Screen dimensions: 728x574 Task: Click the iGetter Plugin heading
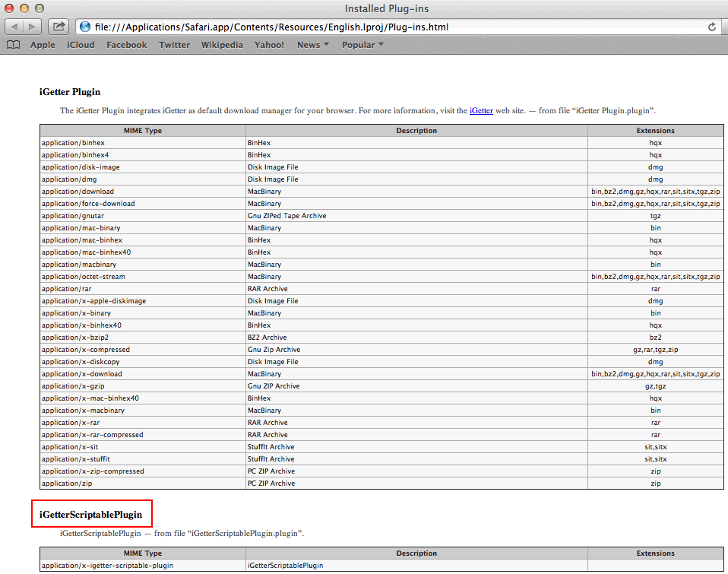70,92
